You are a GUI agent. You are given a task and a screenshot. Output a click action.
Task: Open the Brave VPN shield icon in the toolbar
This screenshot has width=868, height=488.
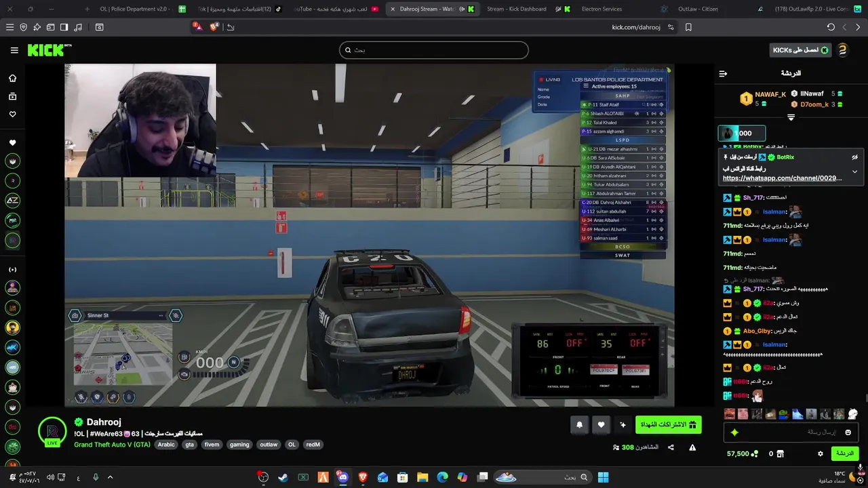pos(23,27)
